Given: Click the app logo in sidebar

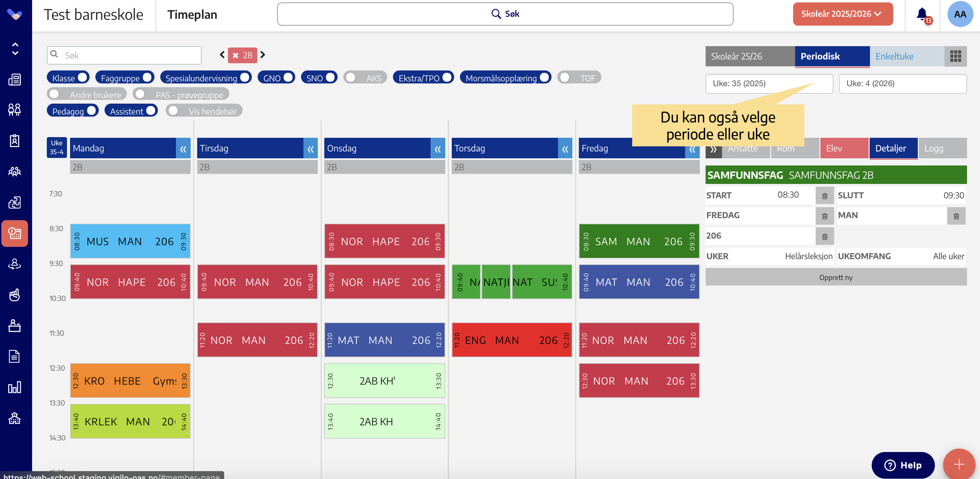Looking at the screenshot, I should tap(14, 14).
